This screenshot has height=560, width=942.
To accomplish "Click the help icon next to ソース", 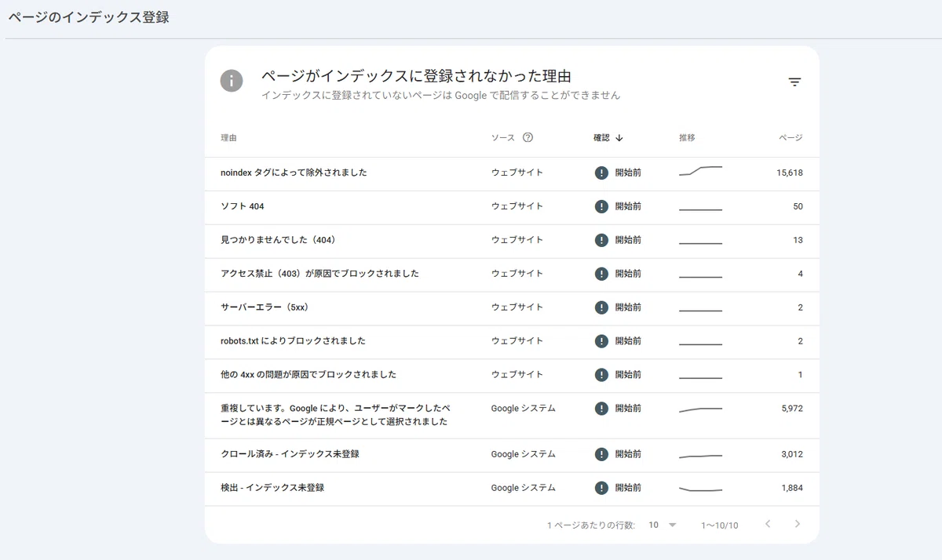I will tap(528, 137).
